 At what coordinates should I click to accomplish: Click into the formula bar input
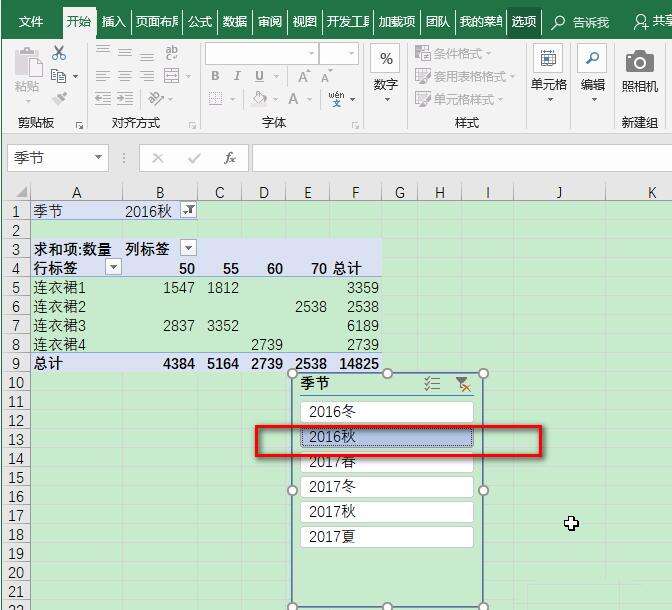(x=462, y=158)
